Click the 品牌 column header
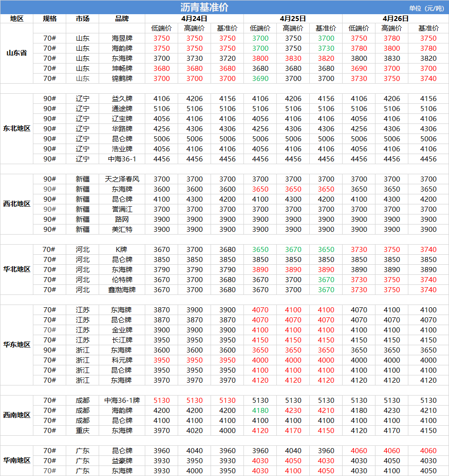 point(122,19)
